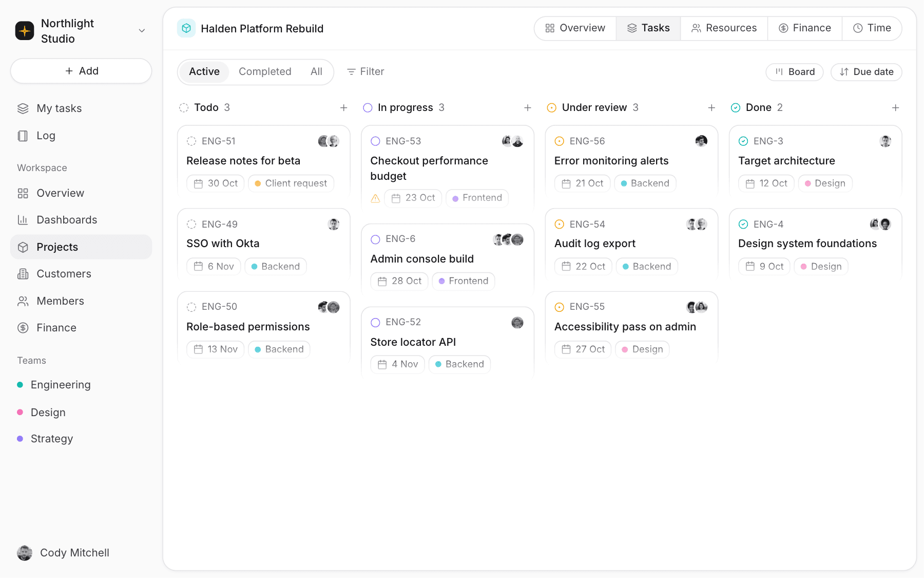924x578 pixels.
Task: Switch to the Resources tab
Action: (724, 28)
